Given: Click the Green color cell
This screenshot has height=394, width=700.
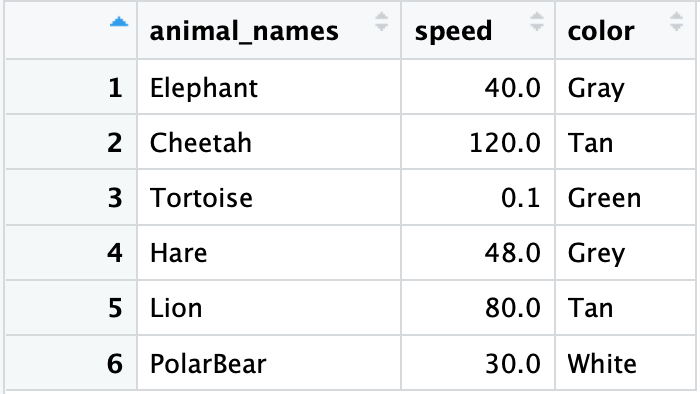Looking at the screenshot, I should pyautogui.click(x=625, y=197).
